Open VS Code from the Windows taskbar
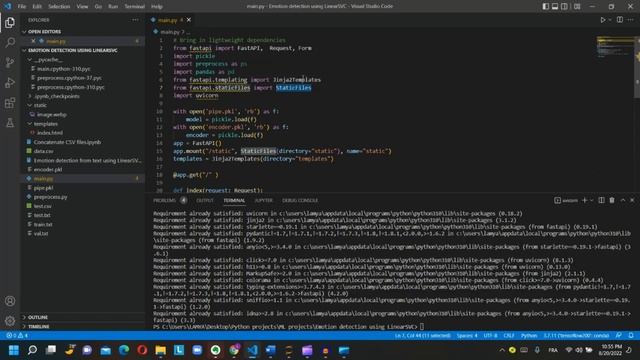Image resolution: width=640 pixels, height=360 pixels. coord(252,350)
